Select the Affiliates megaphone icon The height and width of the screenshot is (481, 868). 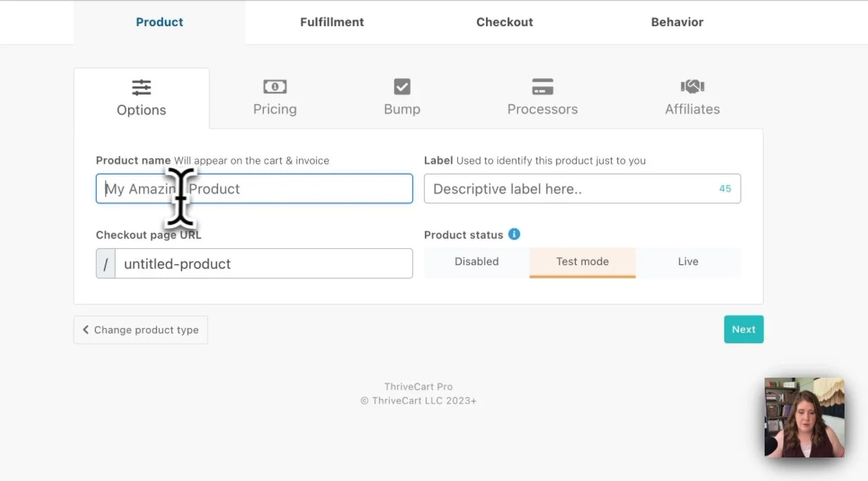[691, 86]
